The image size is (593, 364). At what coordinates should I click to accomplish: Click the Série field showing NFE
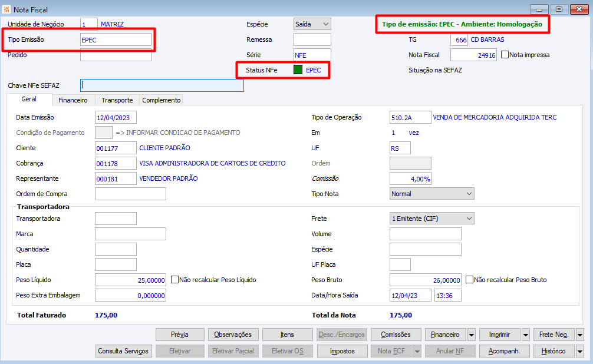[x=312, y=55]
